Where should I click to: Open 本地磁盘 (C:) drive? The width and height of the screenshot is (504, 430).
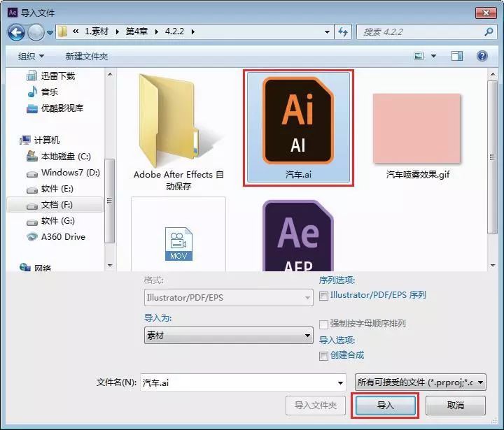pyautogui.click(x=59, y=157)
